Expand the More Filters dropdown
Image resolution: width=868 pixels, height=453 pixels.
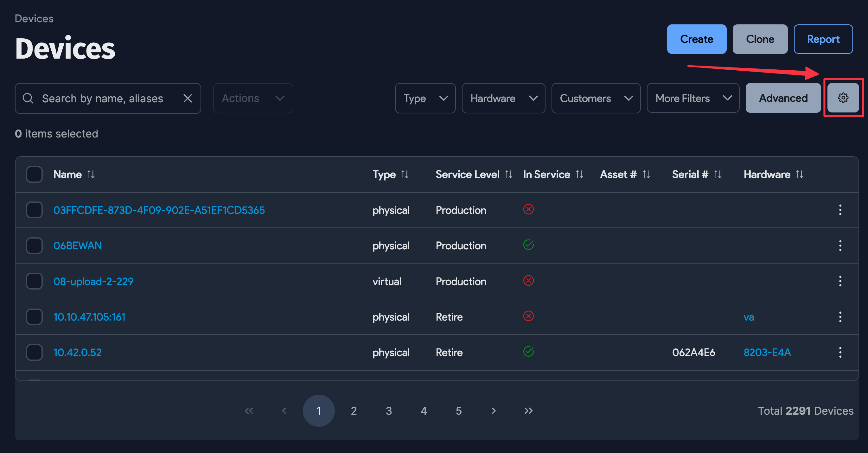pos(693,99)
